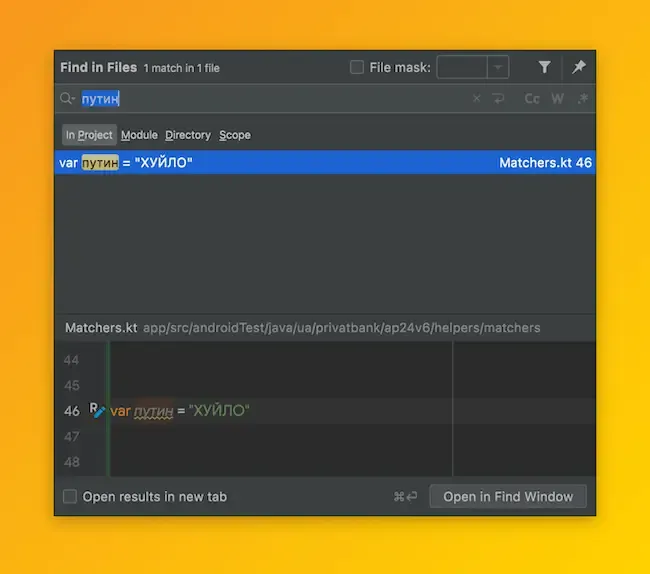Select the In Project scope tab
Screen dimensions: 650x574
[x=89, y=135]
